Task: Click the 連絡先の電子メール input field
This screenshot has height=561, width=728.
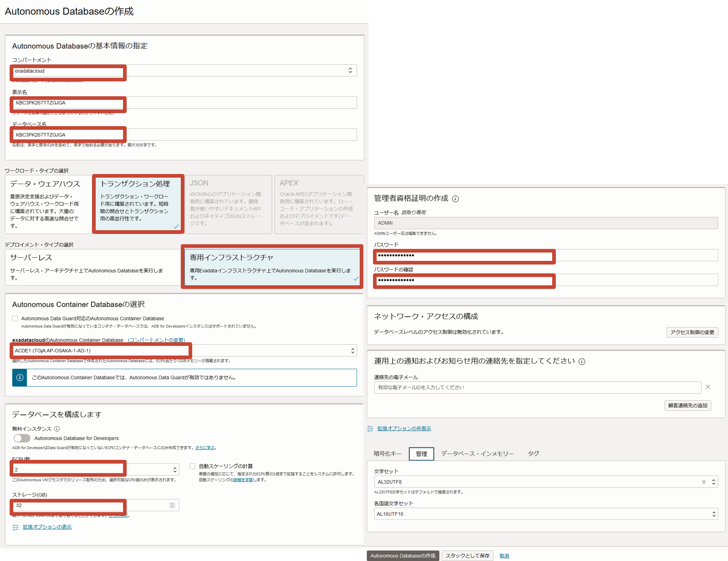Action: coord(537,387)
